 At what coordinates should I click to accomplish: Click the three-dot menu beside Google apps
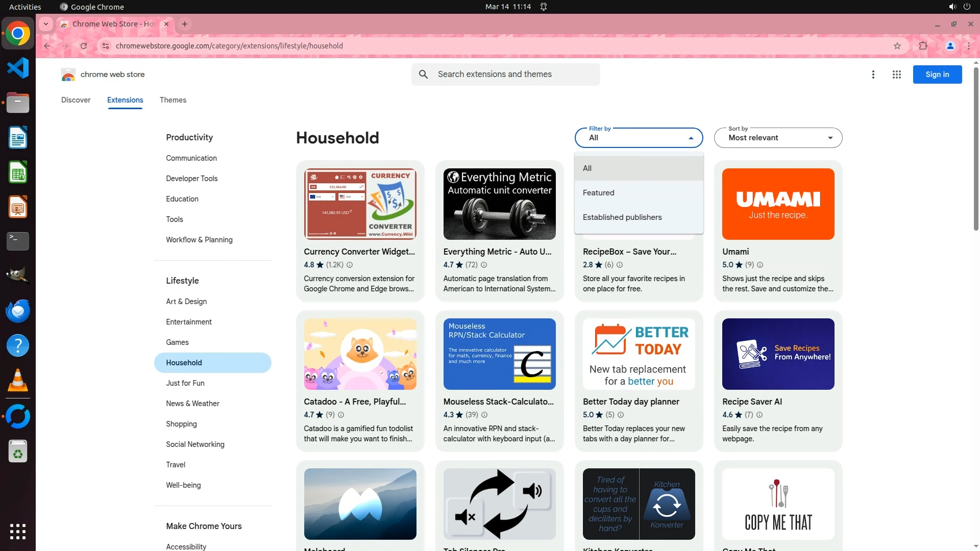click(x=873, y=74)
